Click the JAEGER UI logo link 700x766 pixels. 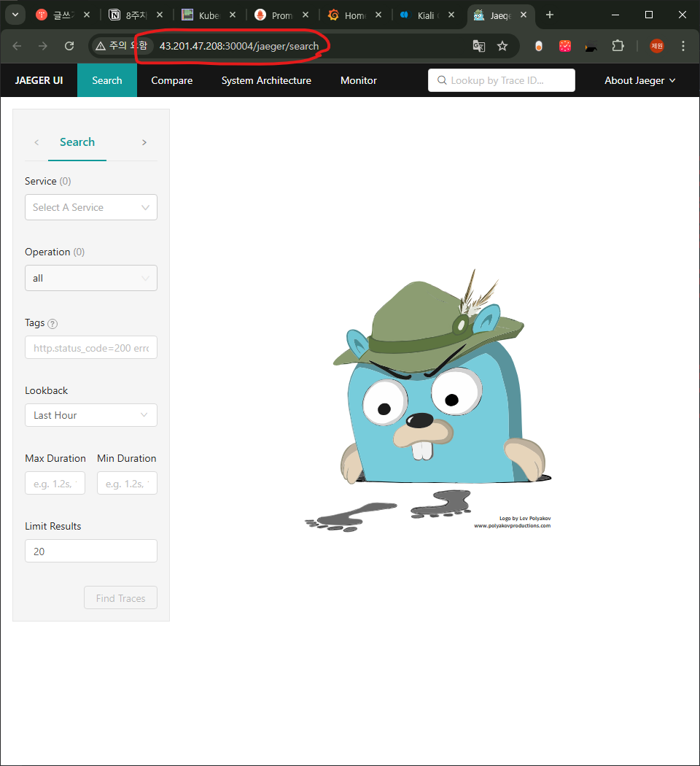(39, 80)
